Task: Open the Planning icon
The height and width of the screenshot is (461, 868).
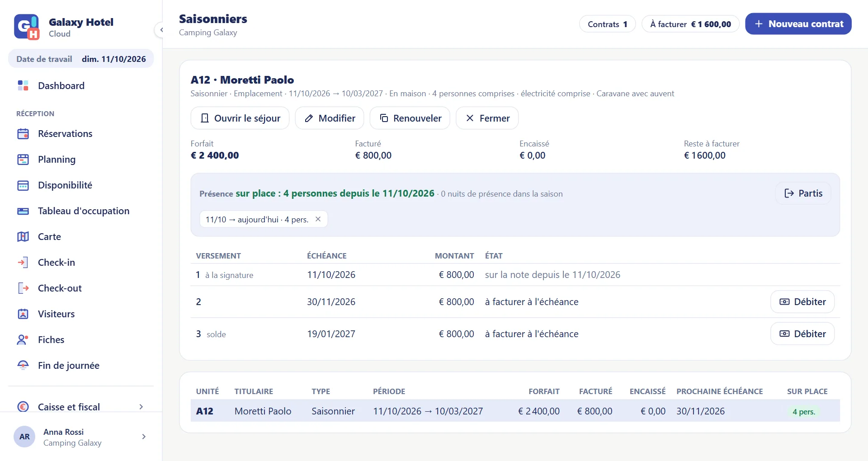Action: pyautogui.click(x=23, y=160)
